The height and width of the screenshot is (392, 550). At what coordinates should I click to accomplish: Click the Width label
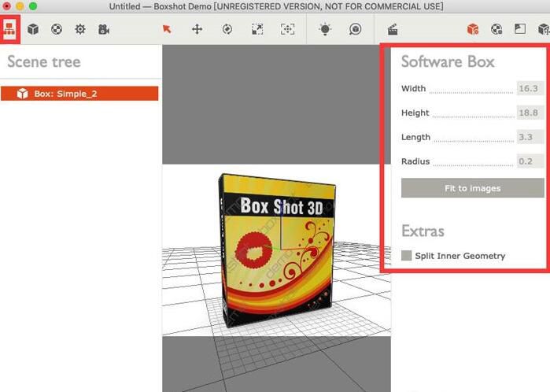[414, 88]
